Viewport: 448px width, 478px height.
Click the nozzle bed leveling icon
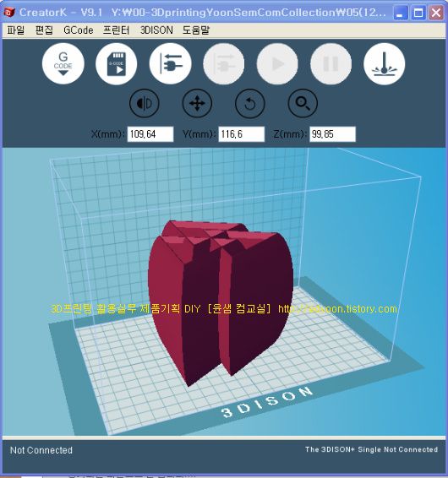[385, 63]
